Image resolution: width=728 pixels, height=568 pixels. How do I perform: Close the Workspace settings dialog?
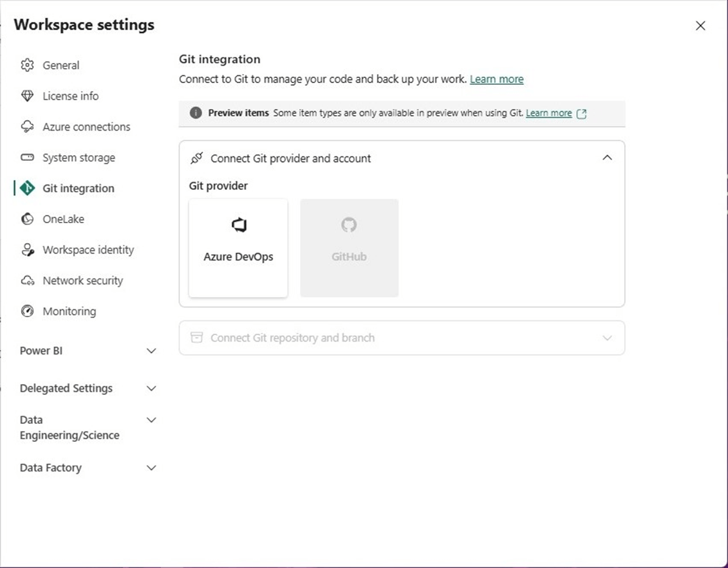[x=700, y=26]
